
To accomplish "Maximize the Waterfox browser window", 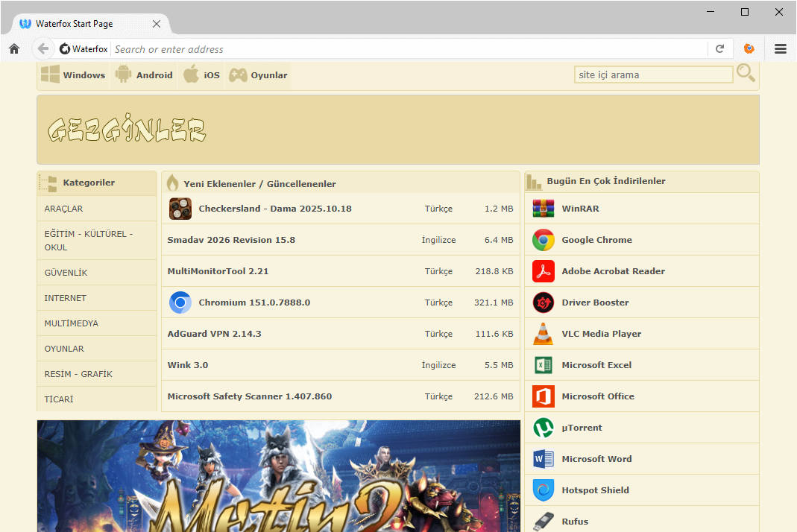I will [x=745, y=12].
